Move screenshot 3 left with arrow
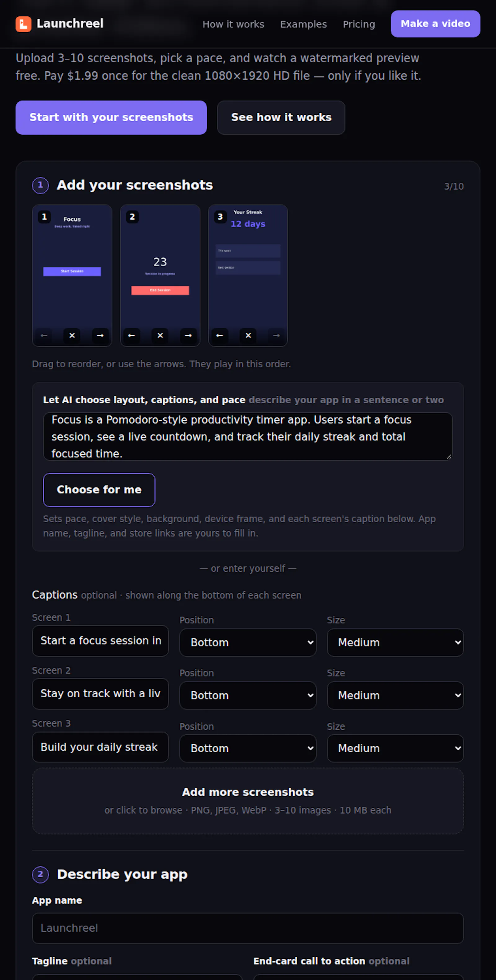This screenshot has height=980, width=496. point(220,335)
